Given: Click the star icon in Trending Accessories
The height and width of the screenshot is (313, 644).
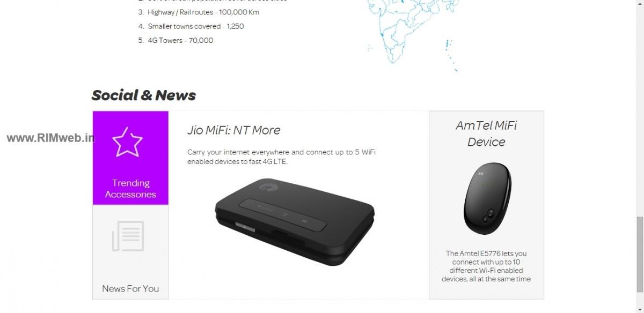Looking at the screenshot, I should click(127, 141).
